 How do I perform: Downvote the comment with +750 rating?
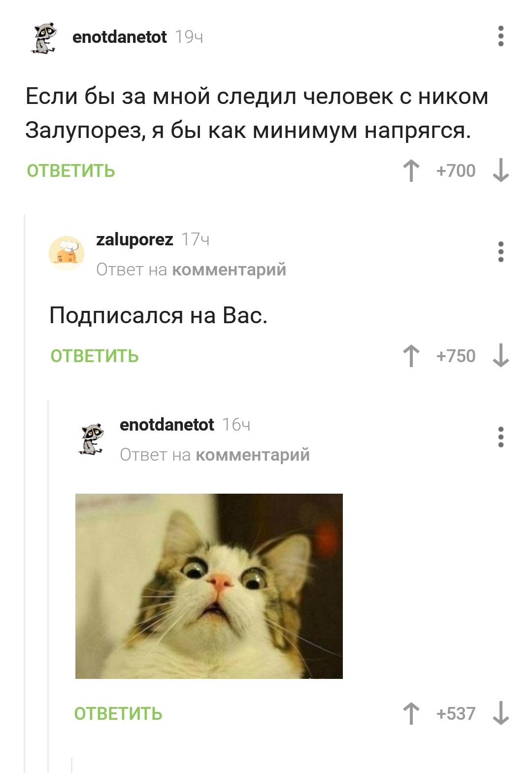500,356
